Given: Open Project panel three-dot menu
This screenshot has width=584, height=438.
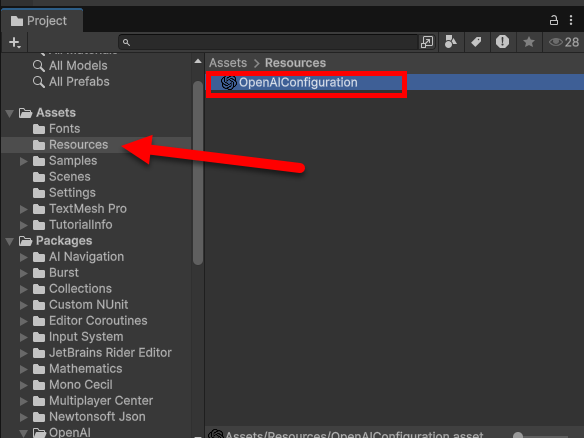Looking at the screenshot, I should (571, 20).
